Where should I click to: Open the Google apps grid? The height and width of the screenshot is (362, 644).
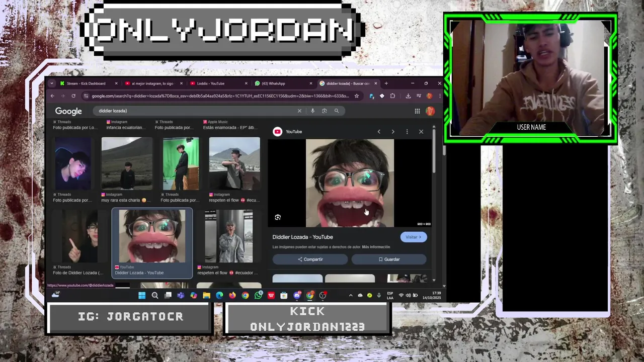point(417,111)
